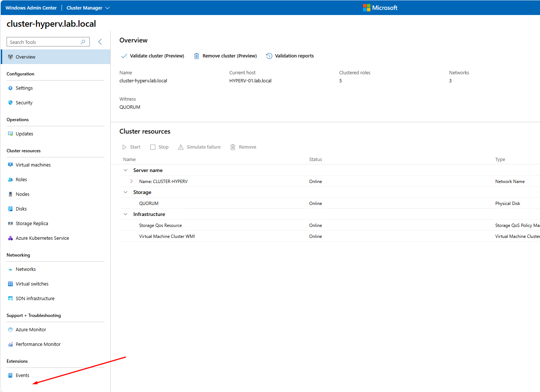Click the Validation reports history icon
The width and height of the screenshot is (540, 392).
pyautogui.click(x=269, y=56)
